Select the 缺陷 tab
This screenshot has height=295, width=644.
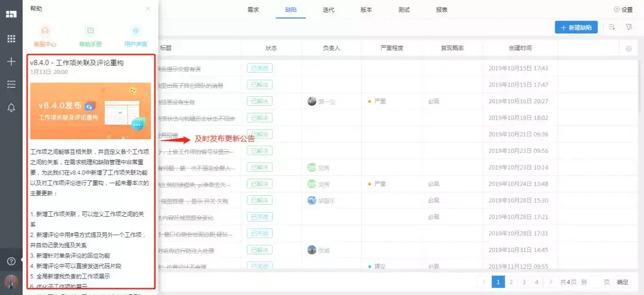(290, 10)
